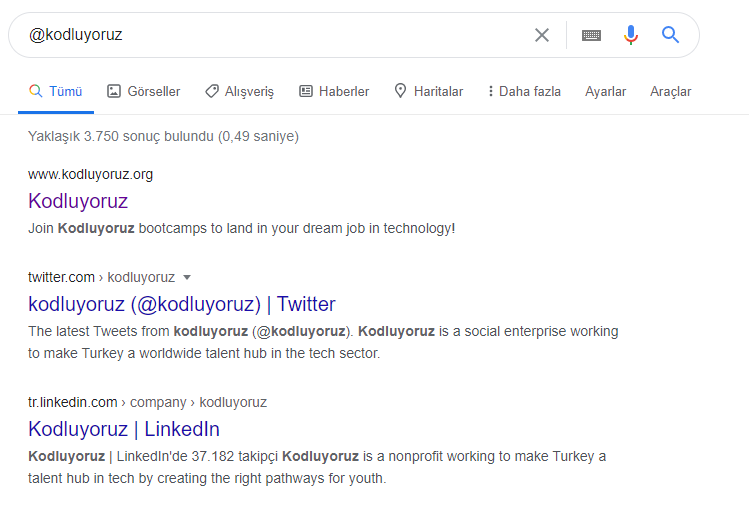Open the on-screen keyboard input tool
This screenshot has height=509, width=749.
click(x=591, y=35)
